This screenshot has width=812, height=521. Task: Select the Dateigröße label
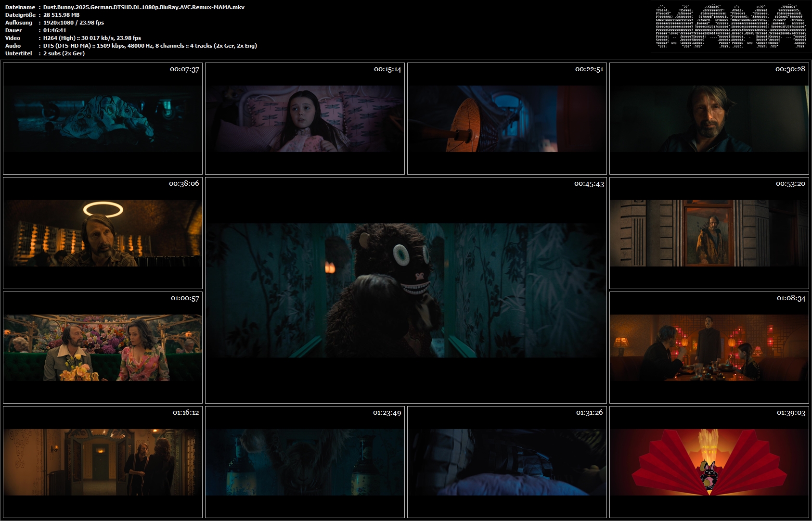pyautogui.click(x=20, y=15)
